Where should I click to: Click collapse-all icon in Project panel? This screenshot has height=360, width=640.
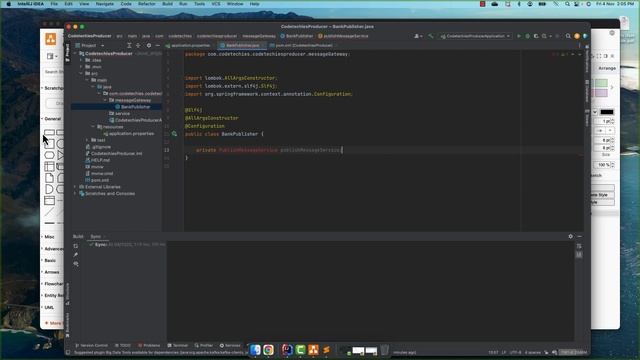click(x=138, y=45)
